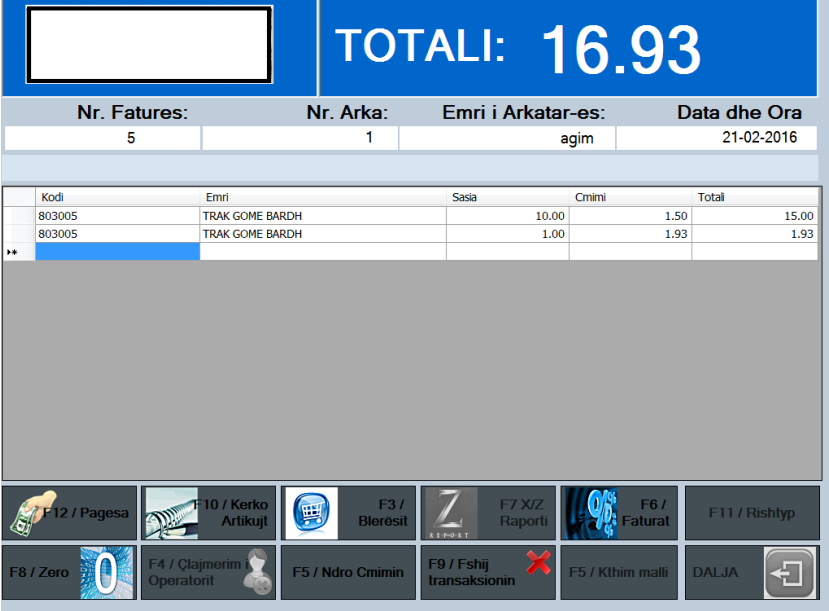
Task: Click the F5 / Ndro Cmimin button
Action: [348, 573]
